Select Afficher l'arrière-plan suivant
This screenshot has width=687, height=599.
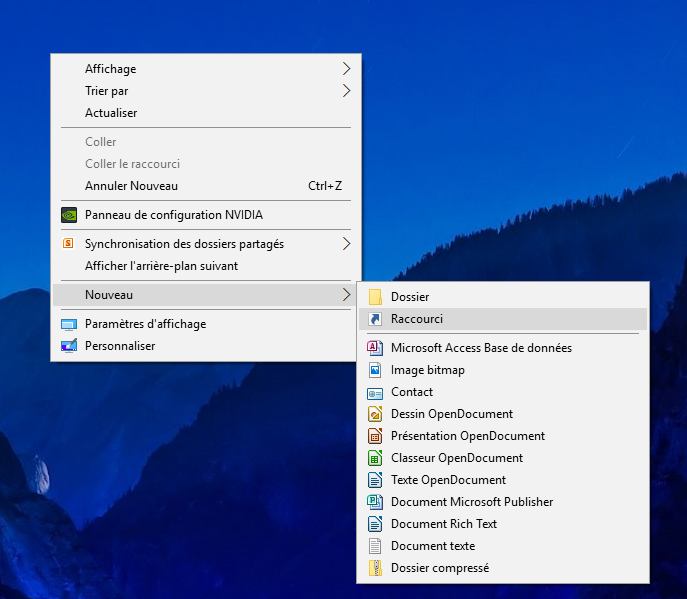pyautogui.click(x=161, y=266)
